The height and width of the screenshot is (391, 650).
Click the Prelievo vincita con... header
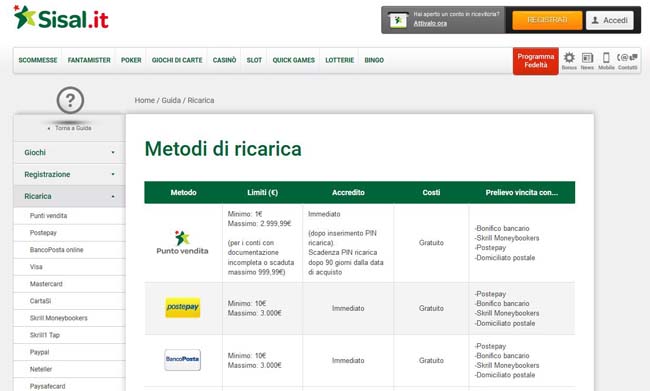coord(521,192)
